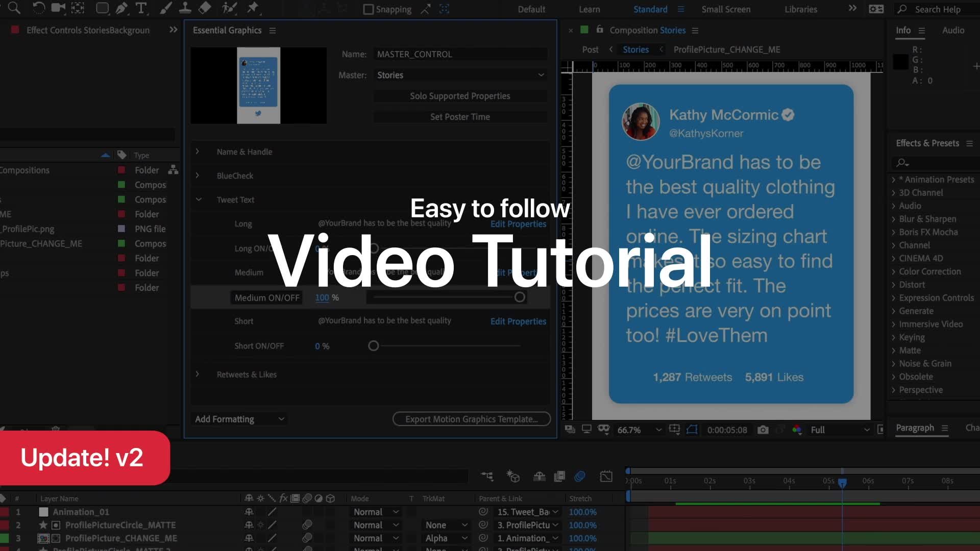Open the composition mini-flowchart in timeline
Image resolution: width=980 pixels, height=551 pixels.
(x=487, y=477)
